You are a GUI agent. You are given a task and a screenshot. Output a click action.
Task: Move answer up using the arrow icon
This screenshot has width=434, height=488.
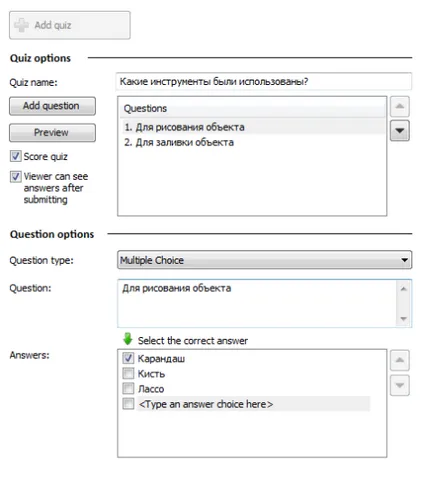tap(400, 360)
